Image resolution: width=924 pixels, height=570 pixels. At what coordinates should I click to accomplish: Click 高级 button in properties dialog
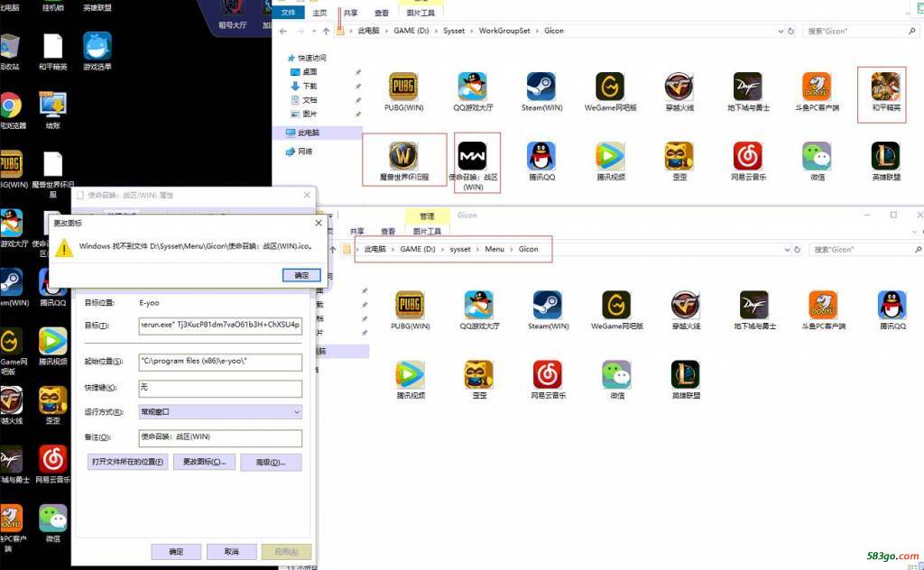tap(271, 463)
